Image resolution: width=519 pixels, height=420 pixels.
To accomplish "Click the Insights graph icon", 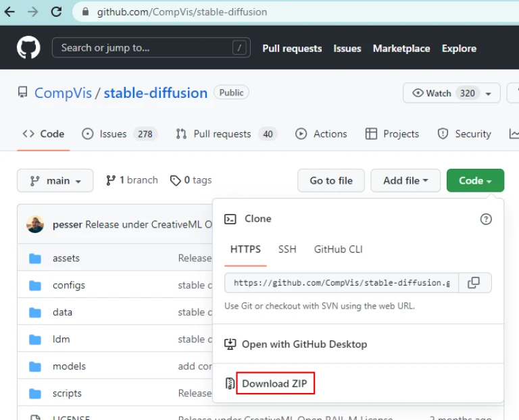I will [514, 134].
